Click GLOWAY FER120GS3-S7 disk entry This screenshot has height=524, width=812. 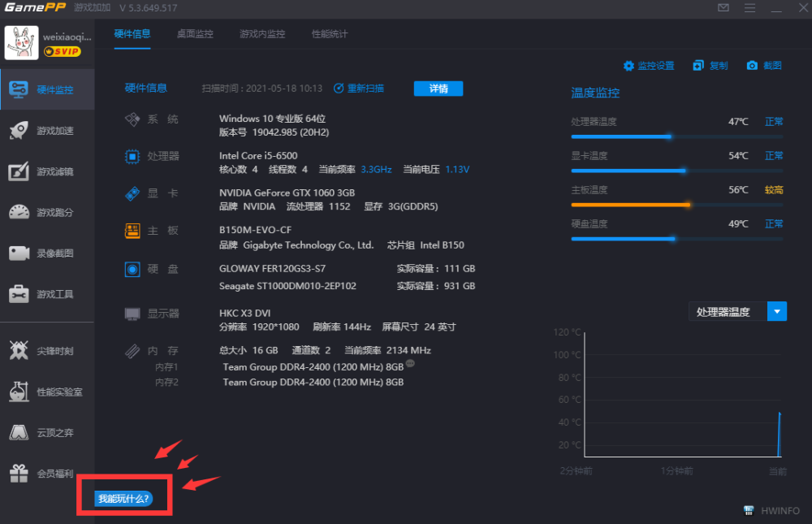point(272,268)
